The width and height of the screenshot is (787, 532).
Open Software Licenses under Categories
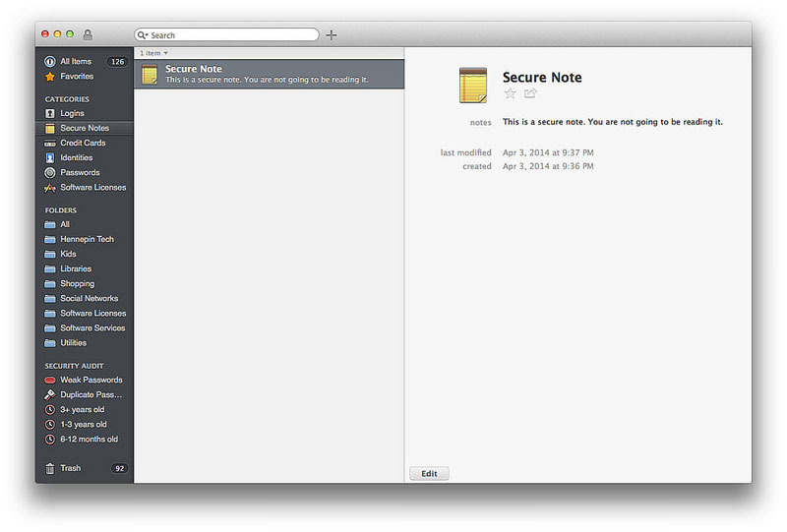[92, 187]
